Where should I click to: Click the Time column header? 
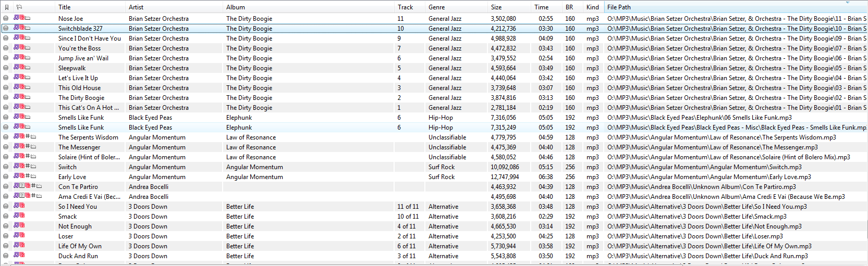541,7
